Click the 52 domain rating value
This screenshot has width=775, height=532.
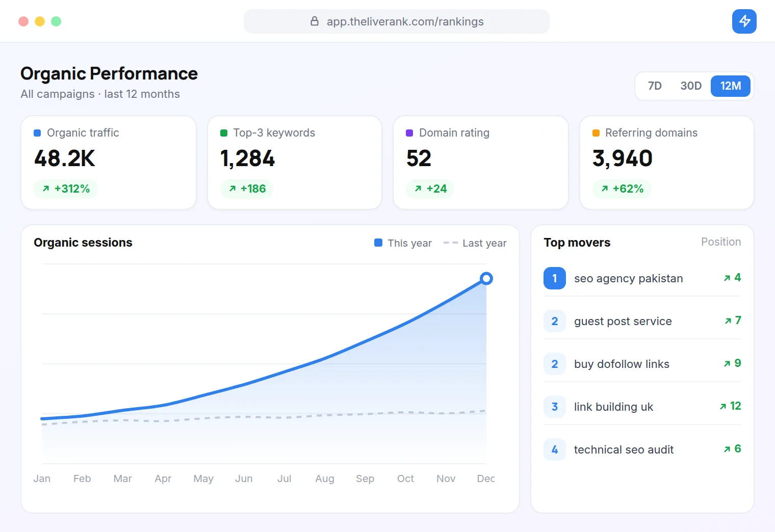(x=419, y=158)
